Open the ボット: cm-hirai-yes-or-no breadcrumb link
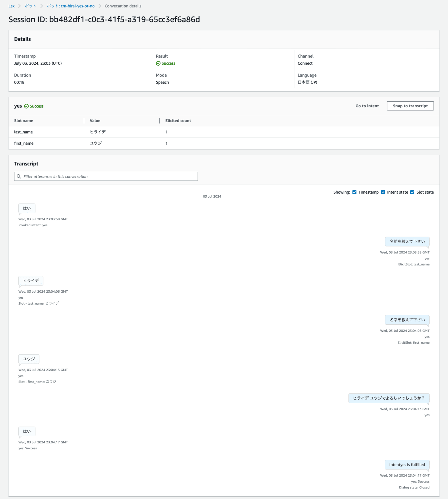This screenshot has width=448, height=499. click(x=71, y=6)
